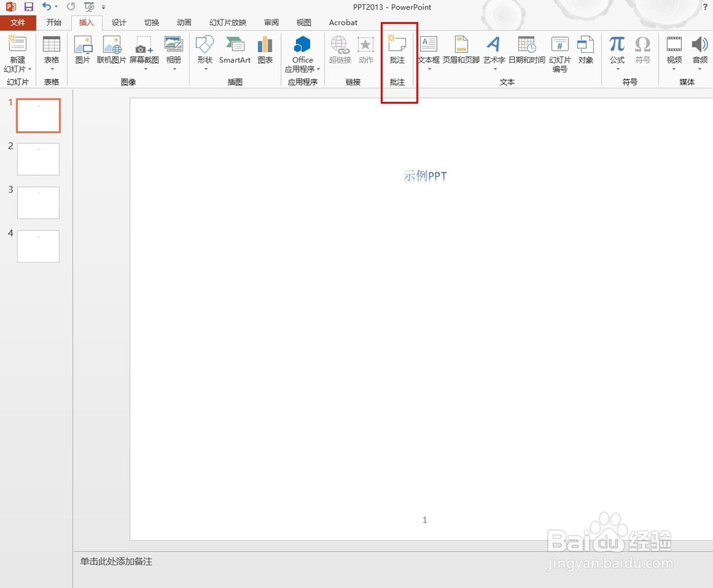Insert a Picture (图片) from file
Screen dimensions: 713x588
[83, 44]
